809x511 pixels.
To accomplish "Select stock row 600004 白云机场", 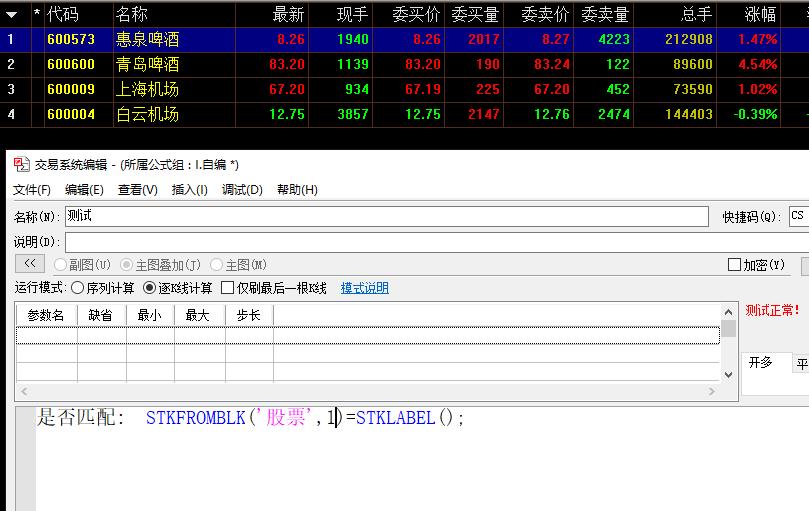I will click(x=404, y=114).
